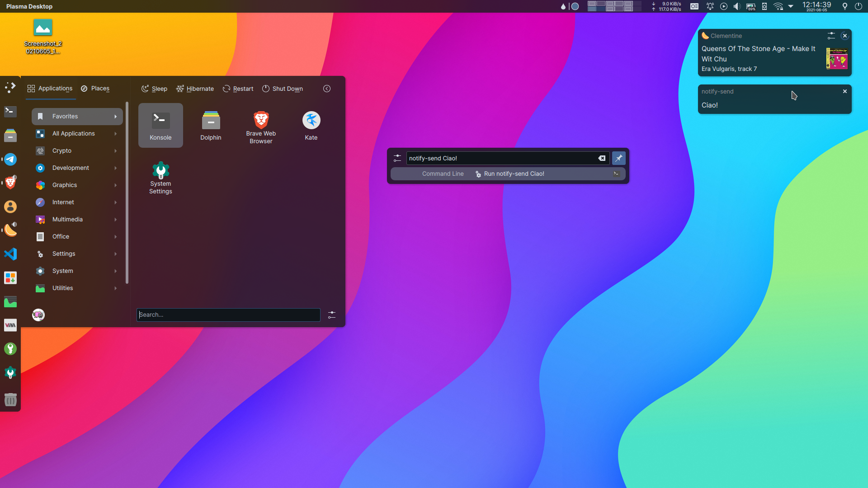The width and height of the screenshot is (868, 488).
Task: Click Clementine orange icon in dock
Action: 10,230
